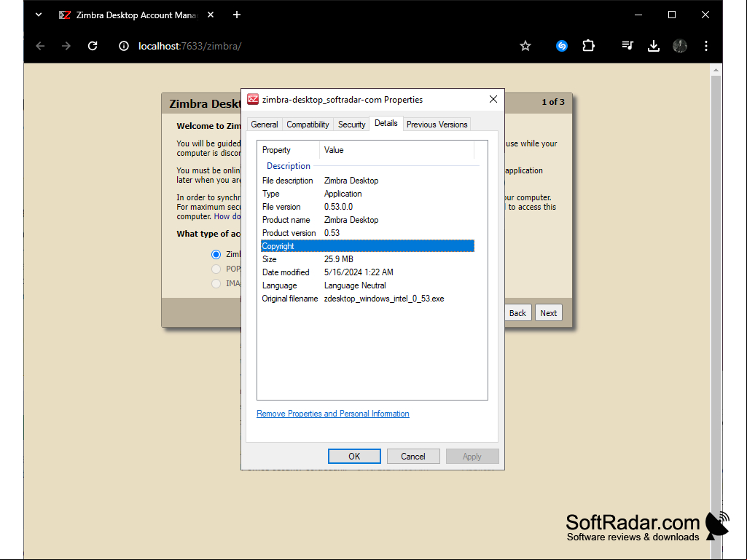Click Remove Properties and Personal Information link

[332, 414]
